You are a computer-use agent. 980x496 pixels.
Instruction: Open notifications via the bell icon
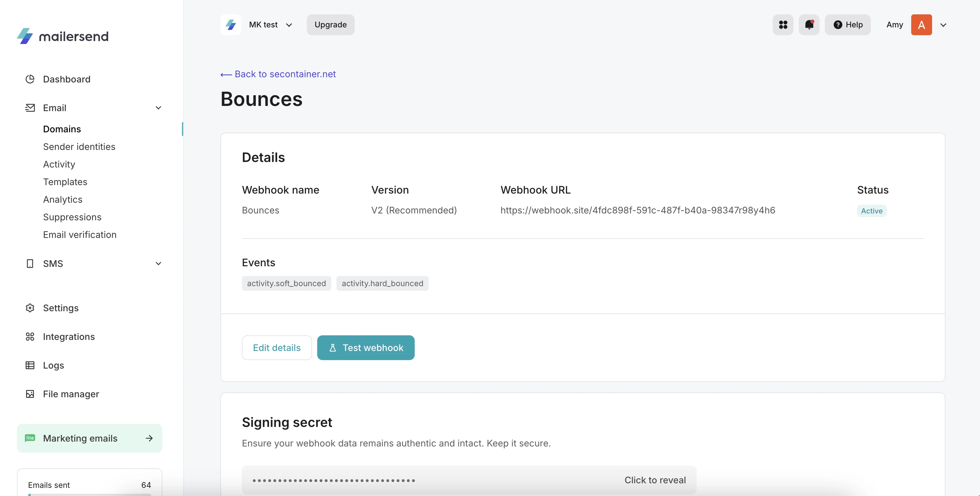pyautogui.click(x=809, y=24)
